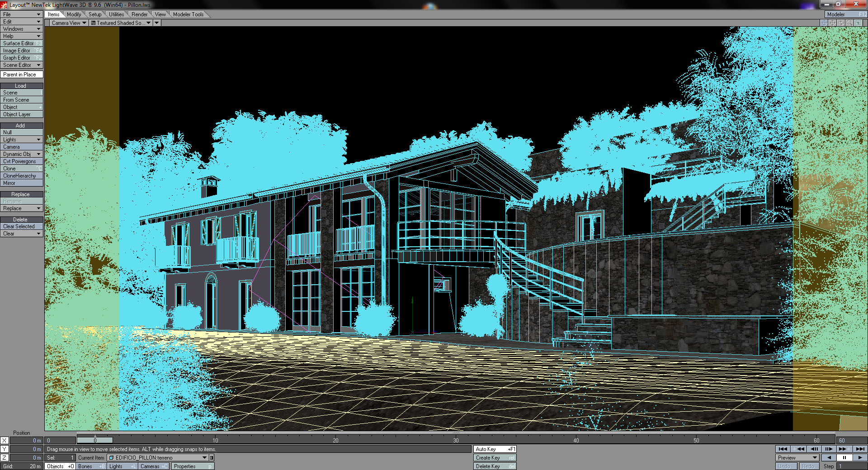Click the viewport maximize toggle icon
Screen dimensions: 868x470
click(858, 23)
